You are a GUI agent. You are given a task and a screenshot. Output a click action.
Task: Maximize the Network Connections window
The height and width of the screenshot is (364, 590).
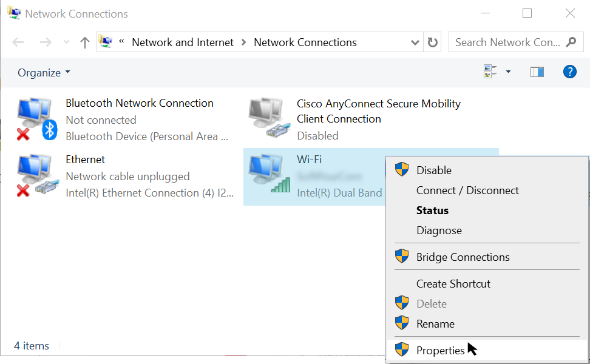tap(527, 13)
